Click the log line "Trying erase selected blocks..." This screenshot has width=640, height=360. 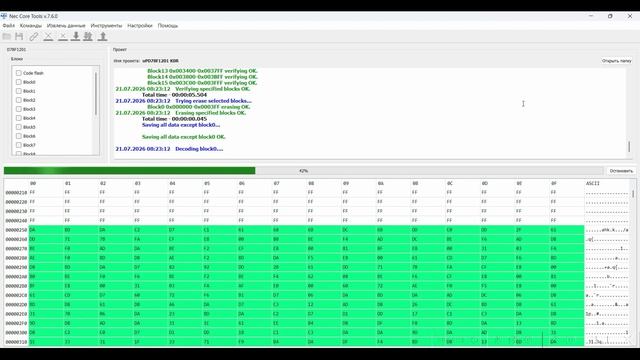[x=213, y=101]
